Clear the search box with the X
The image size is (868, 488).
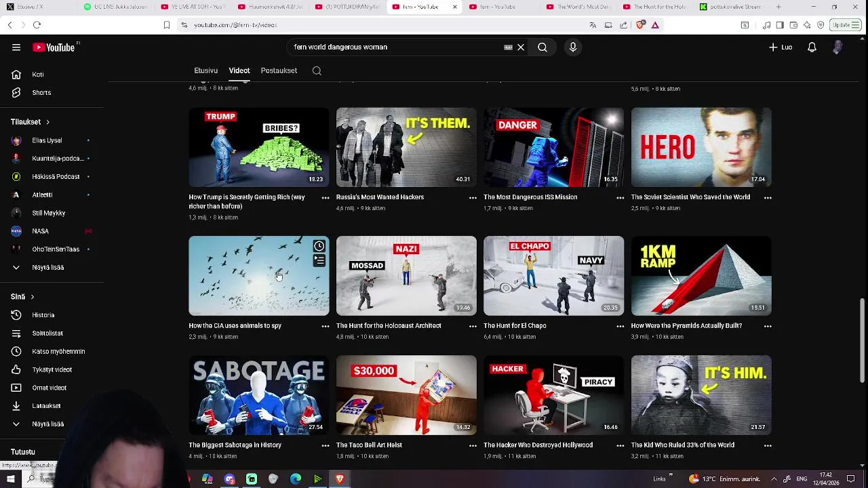point(521,47)
